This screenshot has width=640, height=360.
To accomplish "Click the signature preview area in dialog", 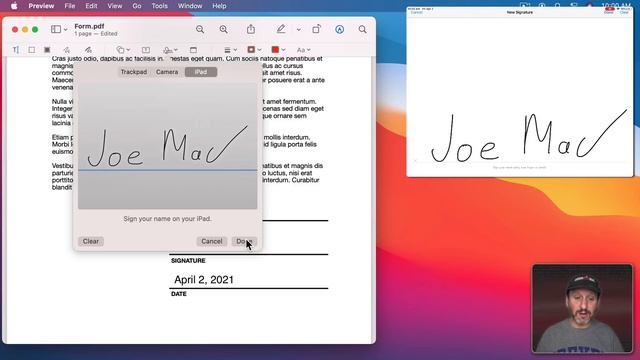I will (167, 146).
